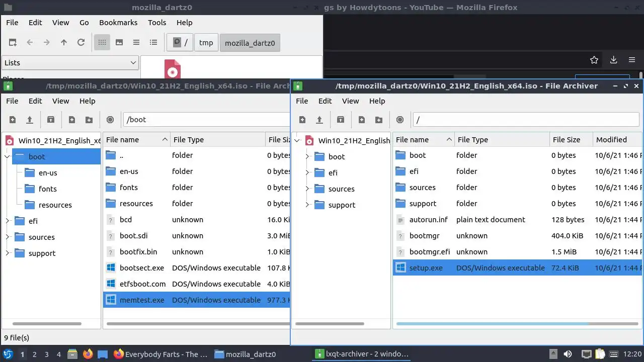Open Bookmarks menu in file manager
Screen dimensions: 644x362
coord(118,23)
